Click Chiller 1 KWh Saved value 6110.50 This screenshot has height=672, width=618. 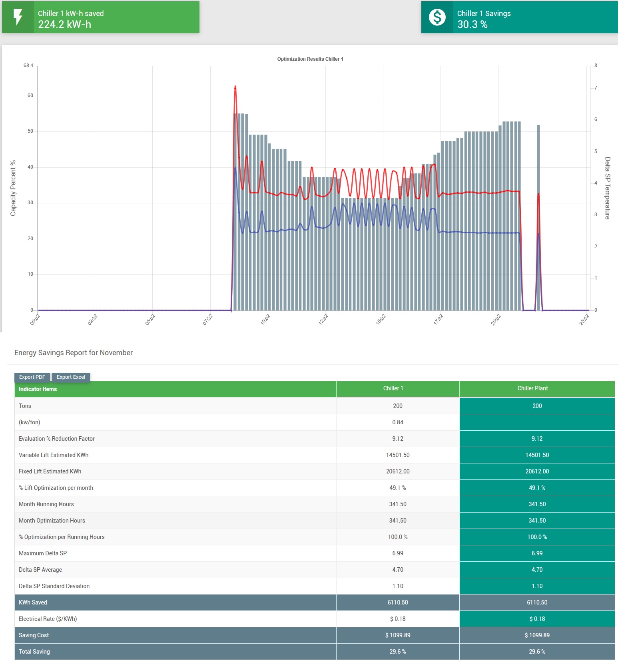click(398, 602)
